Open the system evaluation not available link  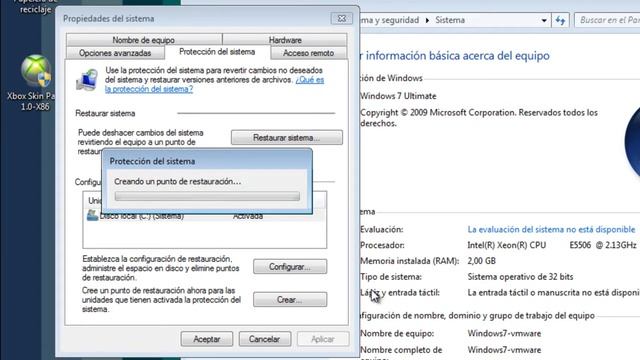[x=551, y=229]
